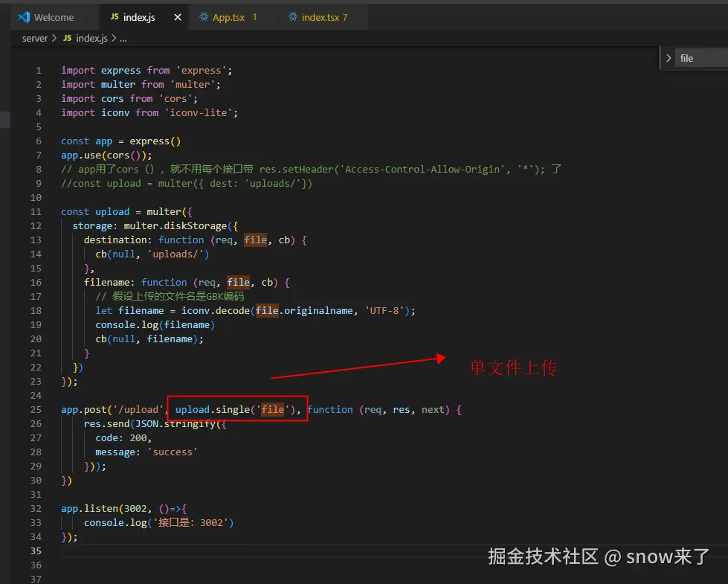This screenshot has width=728, height=584.
Task: Click '(req, res, next)' parameters on line 25
Action: (x=405, y=409)
